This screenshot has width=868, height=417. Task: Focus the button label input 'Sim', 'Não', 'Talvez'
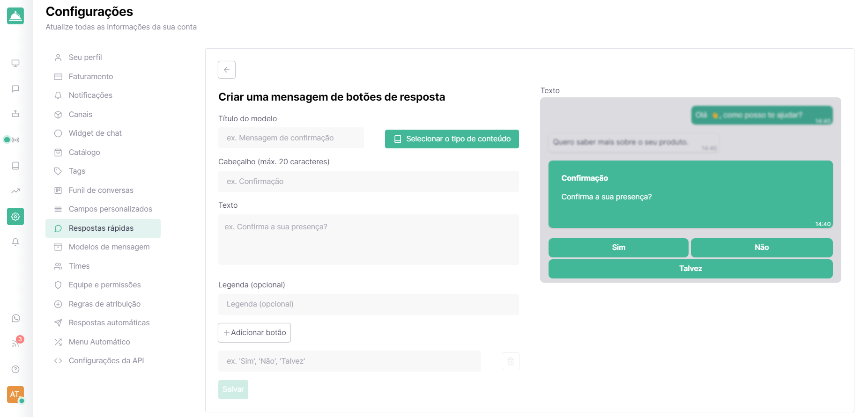point(349,361)
